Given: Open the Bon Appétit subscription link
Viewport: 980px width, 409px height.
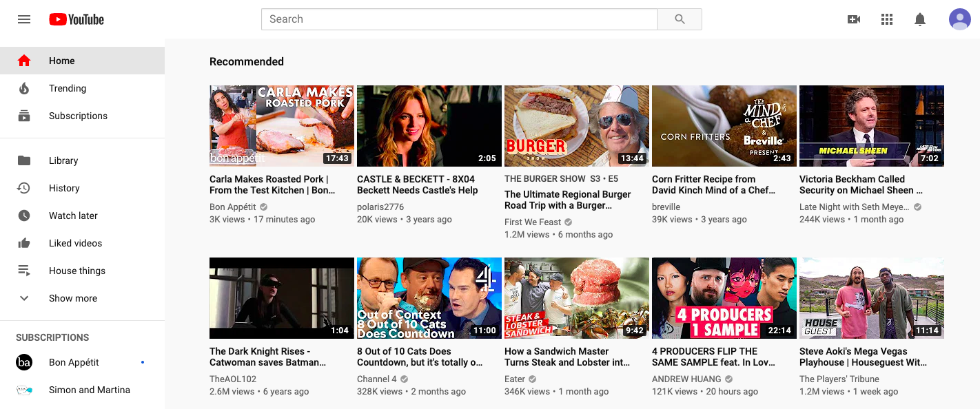Looking at the screenshot, I should (x=83, y=362).
